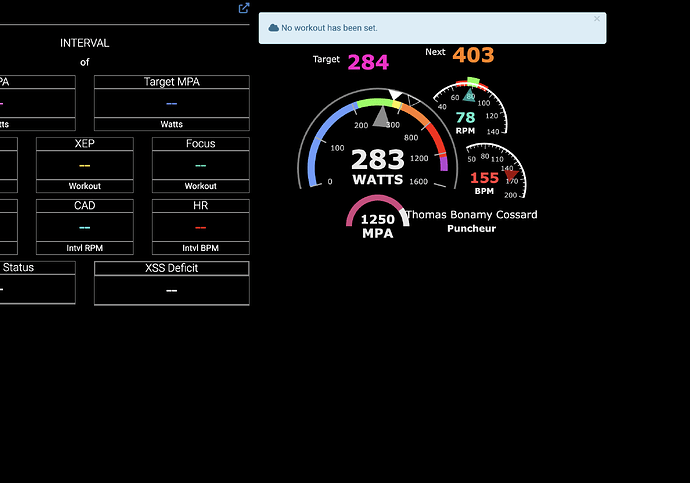
Task: Select the XEP Workout data tile
Action: pos(85,164)
